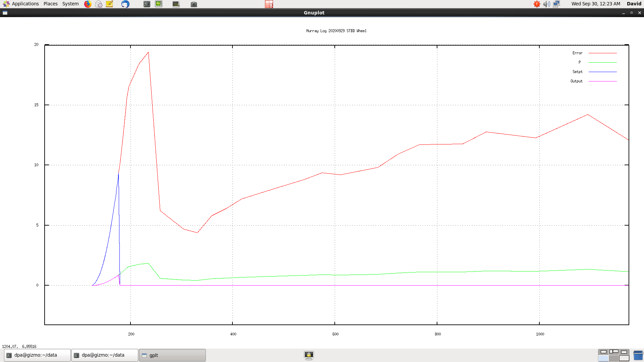Maximize the Gnuplot window

point(632,13)
